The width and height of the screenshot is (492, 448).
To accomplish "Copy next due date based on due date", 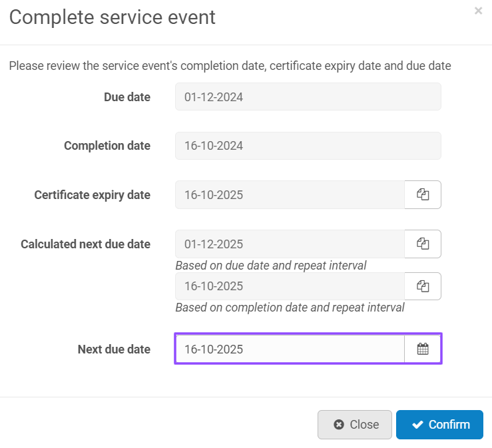I will point(423,244).
